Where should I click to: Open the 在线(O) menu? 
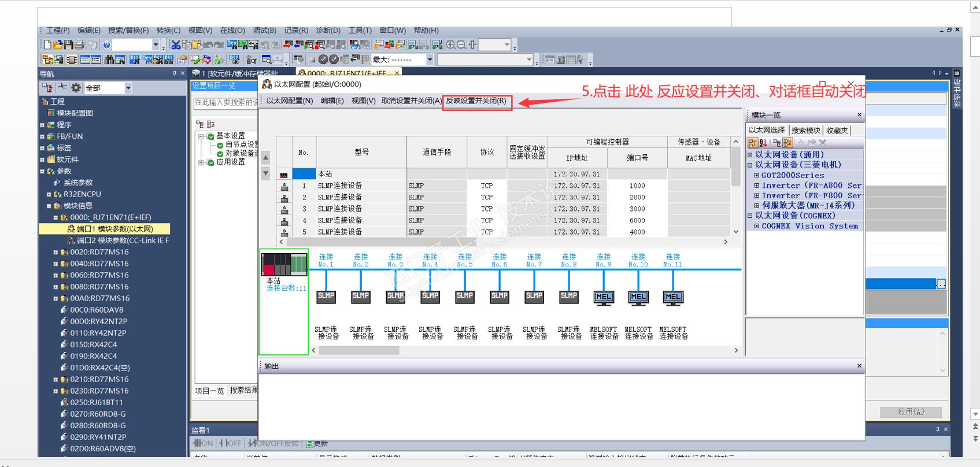(x=232, y=30)
